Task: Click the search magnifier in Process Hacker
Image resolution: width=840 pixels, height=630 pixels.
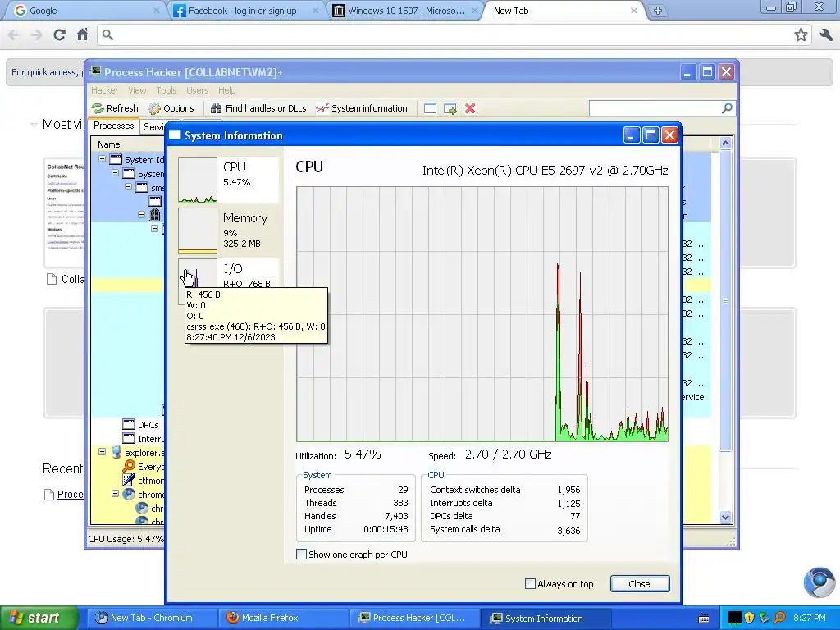Action: [727, 108]
